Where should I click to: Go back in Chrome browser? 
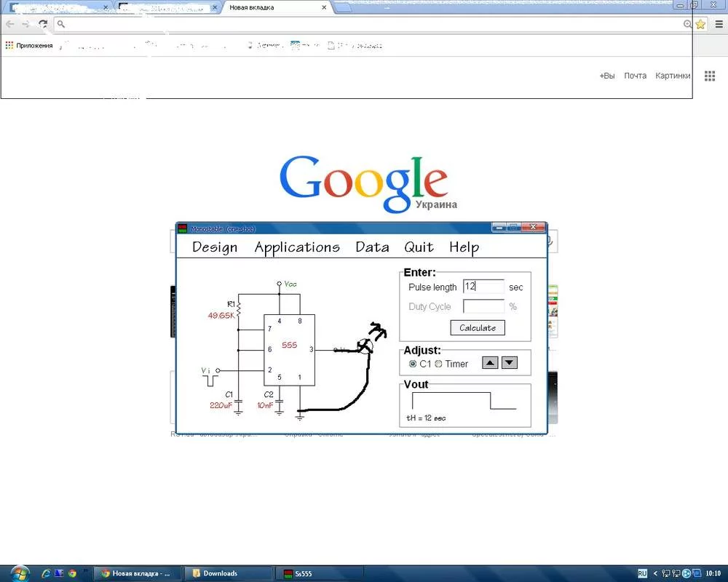tap(10, 24)
